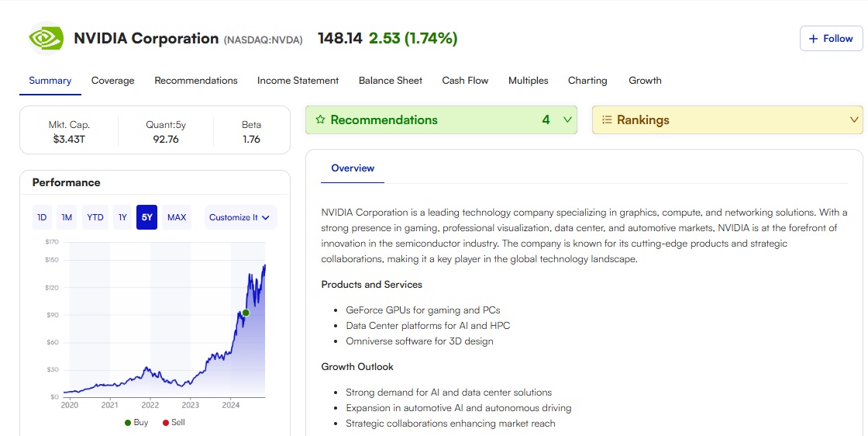Click the price change 2.53 (1.74%)
The image size is (868, 436).
coord(413,38)
